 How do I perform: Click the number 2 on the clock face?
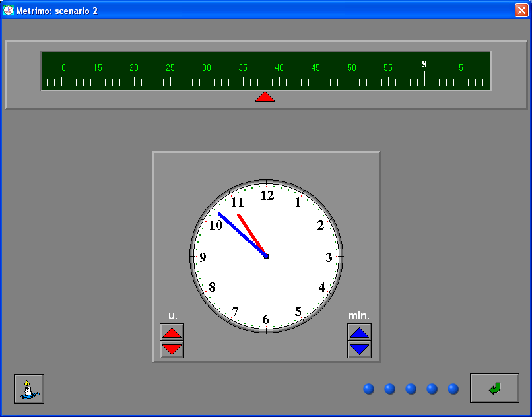coord(321,225)
